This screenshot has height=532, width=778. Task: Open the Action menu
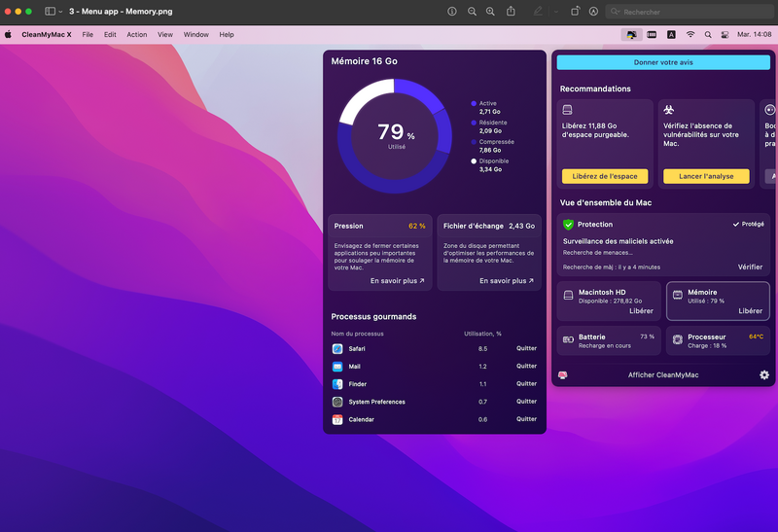136,34
